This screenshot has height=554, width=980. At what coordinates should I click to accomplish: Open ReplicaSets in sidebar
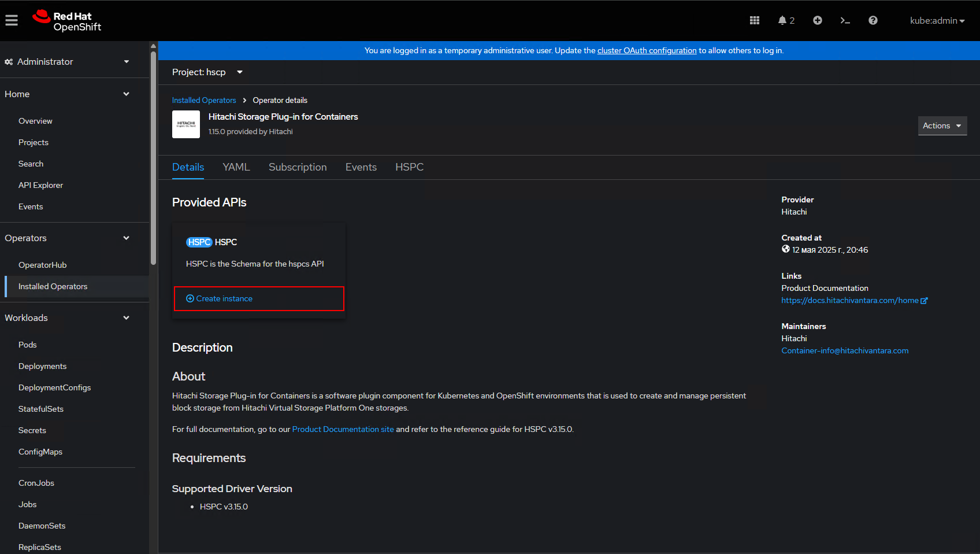click(x=39, y=547)
